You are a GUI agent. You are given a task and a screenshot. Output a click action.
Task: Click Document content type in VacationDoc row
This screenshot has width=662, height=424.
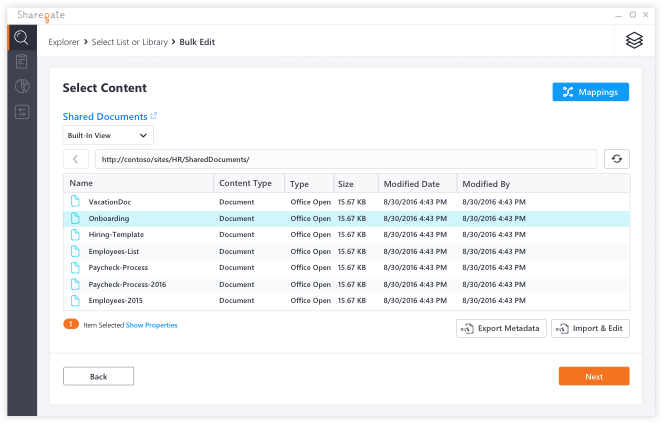[x=236, y=202]
